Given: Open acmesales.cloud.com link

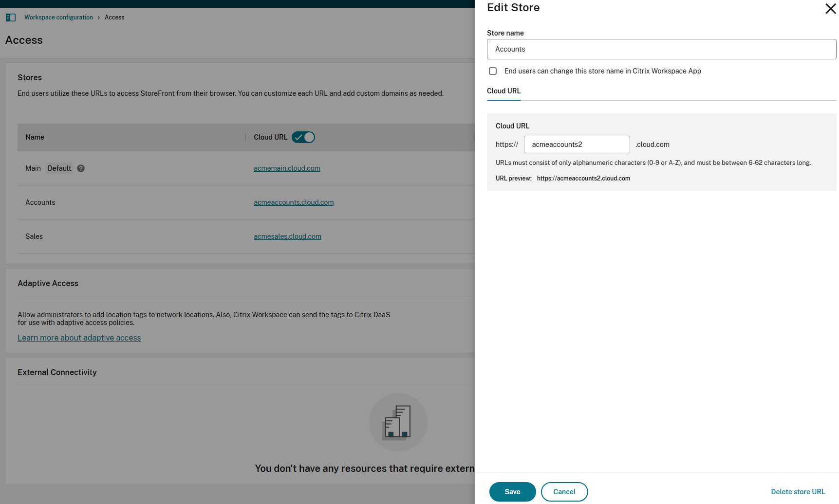Looking at the screenshot, I should [x=287, y=236].
